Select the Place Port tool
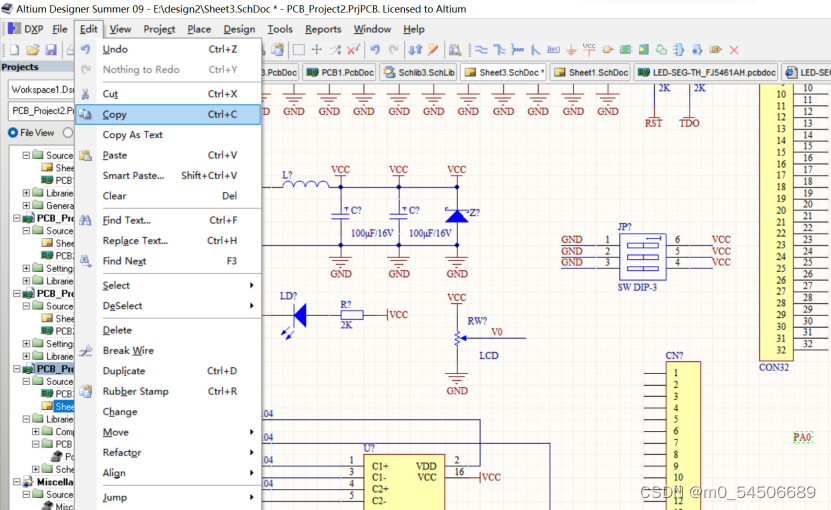The image size is (831, 510). [715, 50]
